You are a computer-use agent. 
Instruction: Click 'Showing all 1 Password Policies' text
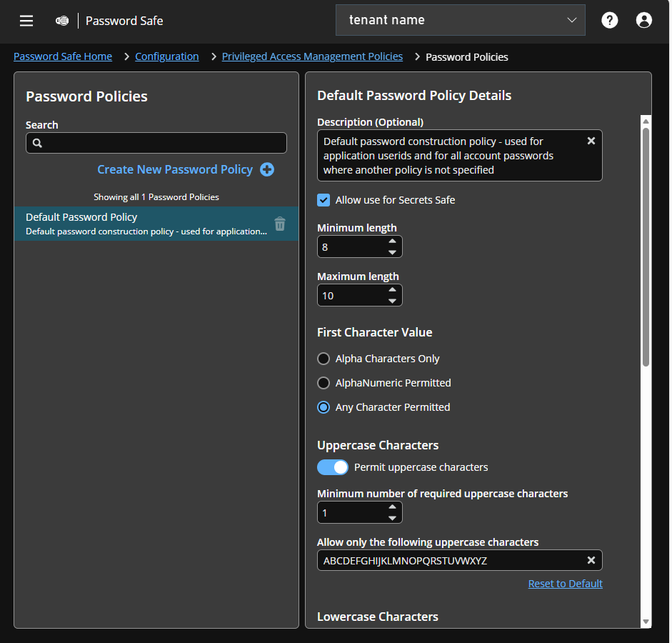click(x=156, y=197)
